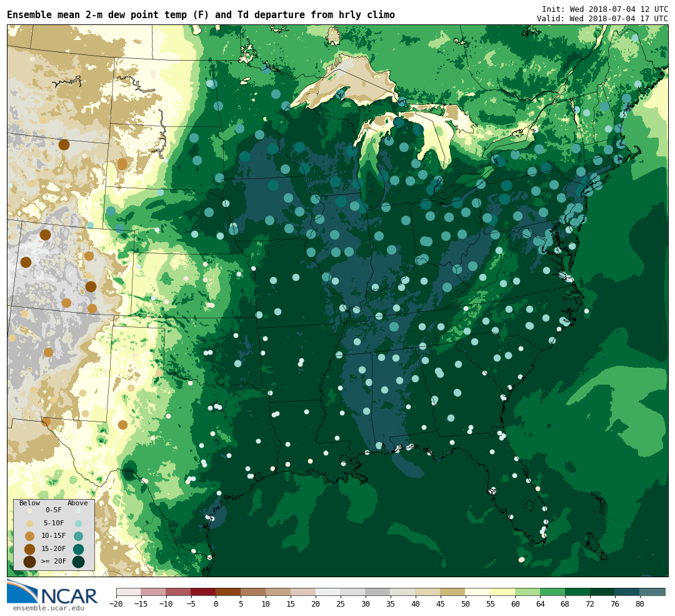The width and height of the screenshot is (675, 616).
Task: Click the darkest brown '>= 20F' below-normal legend circle
Action: click(29, 562)
